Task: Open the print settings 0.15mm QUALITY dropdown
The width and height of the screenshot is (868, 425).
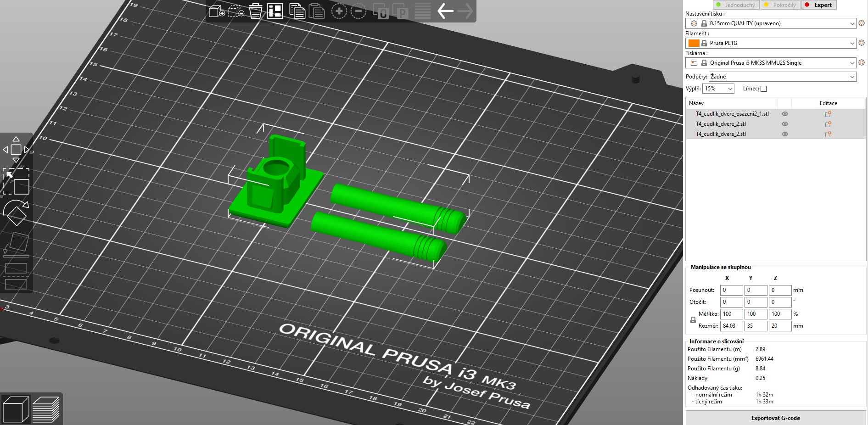Action: [x=771, y=23]
